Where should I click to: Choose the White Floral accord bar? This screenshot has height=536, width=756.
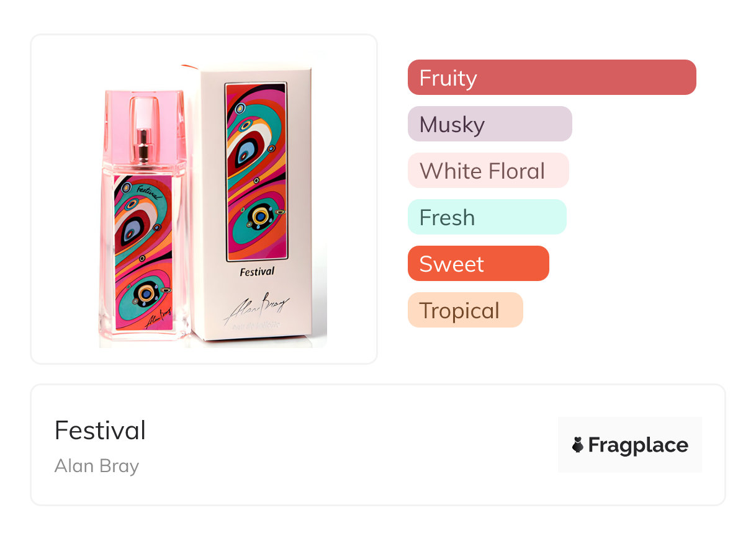488,171
